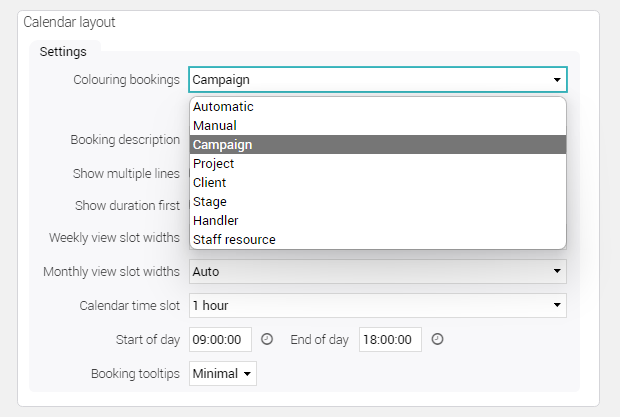Open clock picker beside End of day

(437, 339)
